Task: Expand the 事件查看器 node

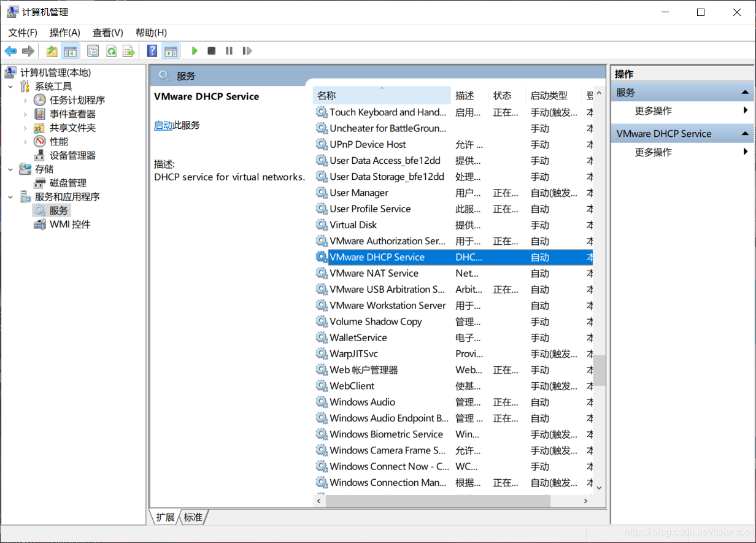Action: [25, 114]
